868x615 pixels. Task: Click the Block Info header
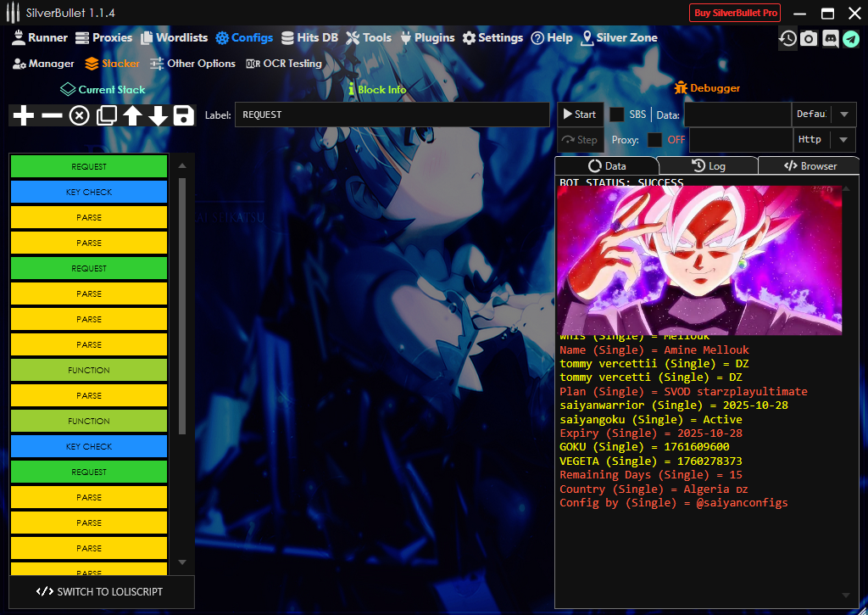point(377,90)
